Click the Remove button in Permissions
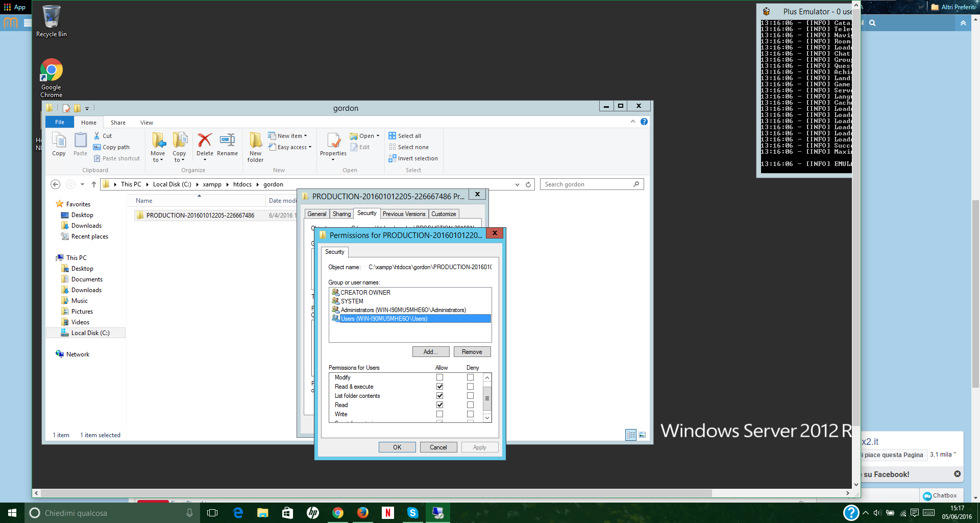The image size is (980, 523). 472,352
